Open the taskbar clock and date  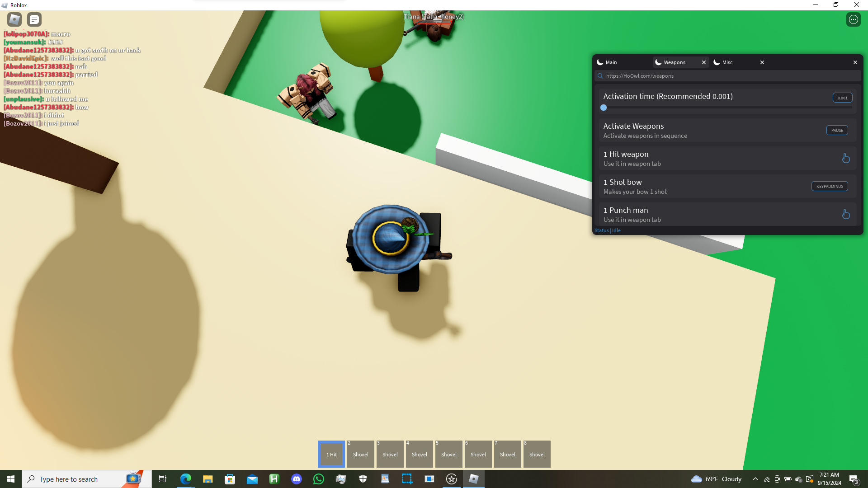(x=829, y=479)
